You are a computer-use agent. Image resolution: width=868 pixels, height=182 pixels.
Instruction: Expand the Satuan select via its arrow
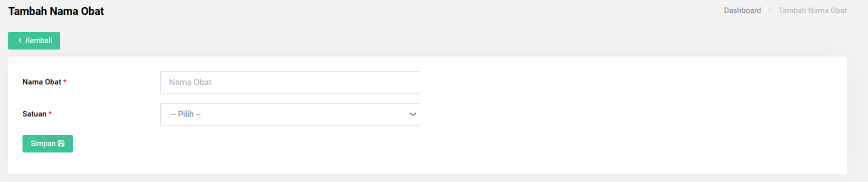click(413, 114)
